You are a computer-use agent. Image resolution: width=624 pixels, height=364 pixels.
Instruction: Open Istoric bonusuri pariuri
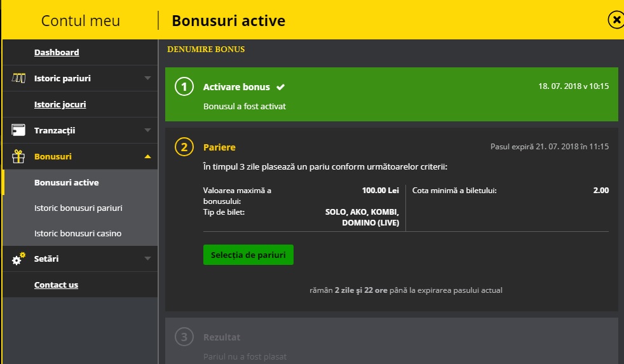point(78,208)
